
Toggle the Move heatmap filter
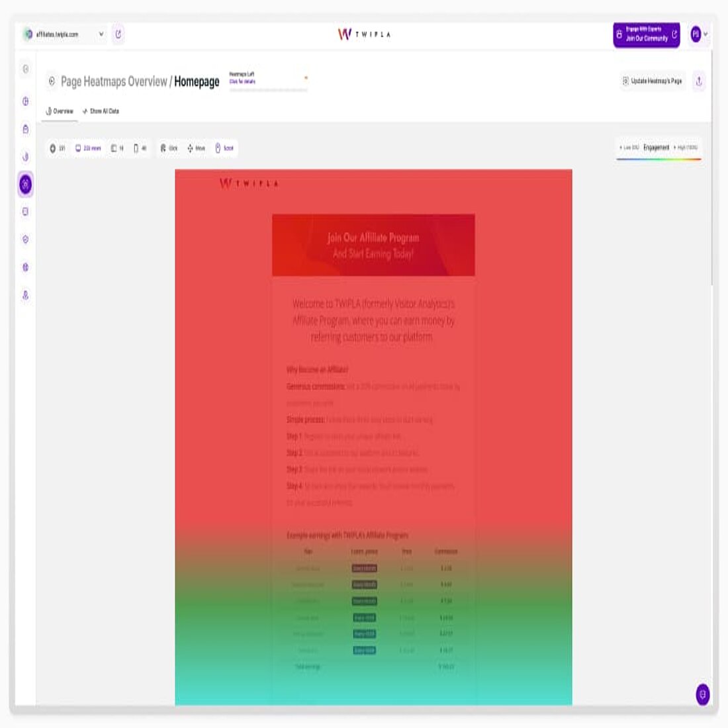click(195, 148)
